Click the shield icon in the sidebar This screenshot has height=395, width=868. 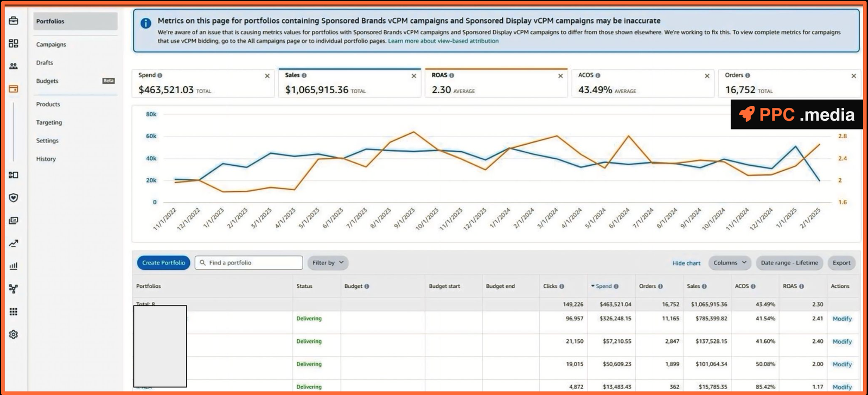pyautogui.click(x=14, y=198)
